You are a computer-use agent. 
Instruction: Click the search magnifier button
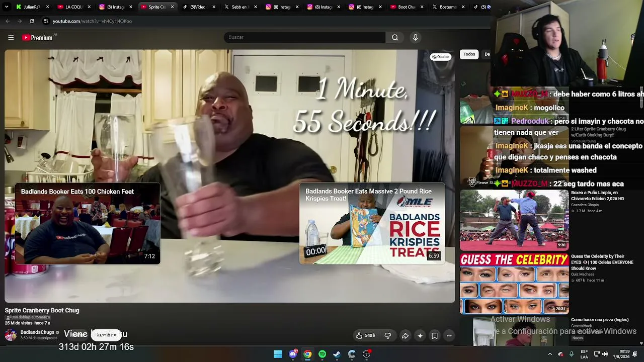tap(395, 38)
